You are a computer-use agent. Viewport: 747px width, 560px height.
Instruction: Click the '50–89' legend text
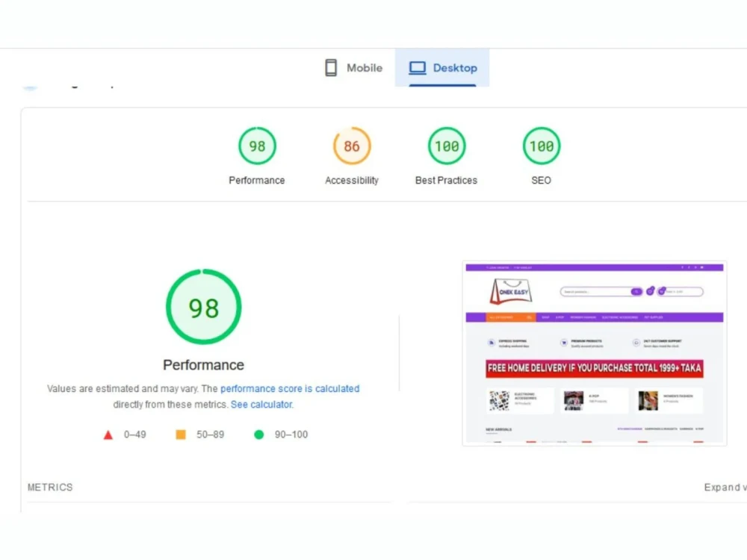point(210,435)
